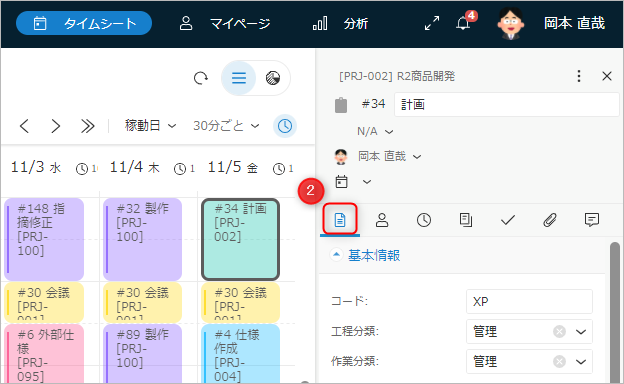Select the #148 指摘修正 entry
Viewport: 624px width, 384px height.
point(44,239)
